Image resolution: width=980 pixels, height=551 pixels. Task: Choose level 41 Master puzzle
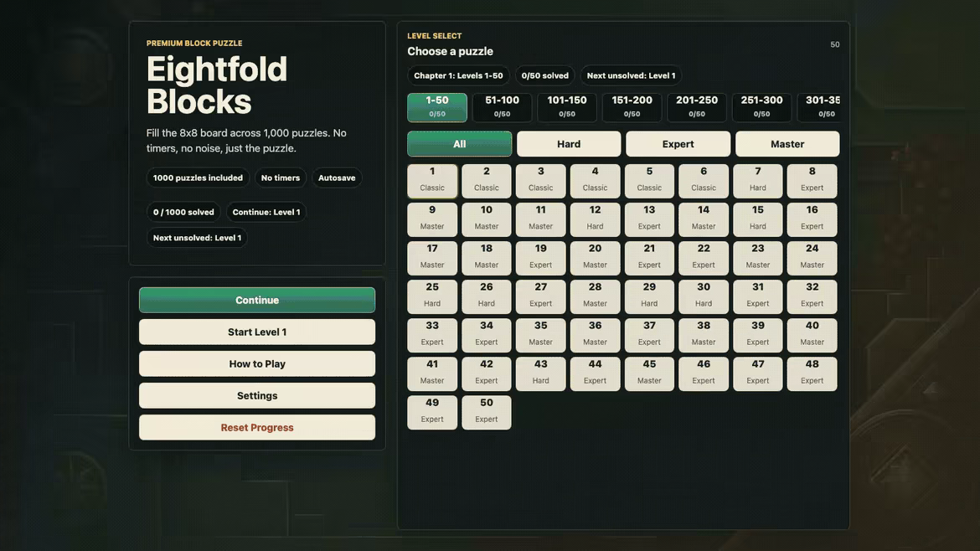(432, 374)
